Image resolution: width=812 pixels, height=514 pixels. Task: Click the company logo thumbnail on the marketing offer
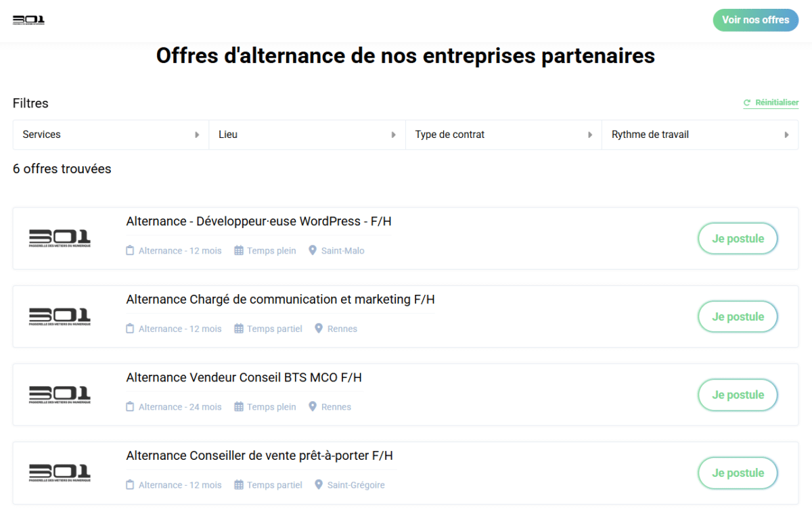click(60, 316)
